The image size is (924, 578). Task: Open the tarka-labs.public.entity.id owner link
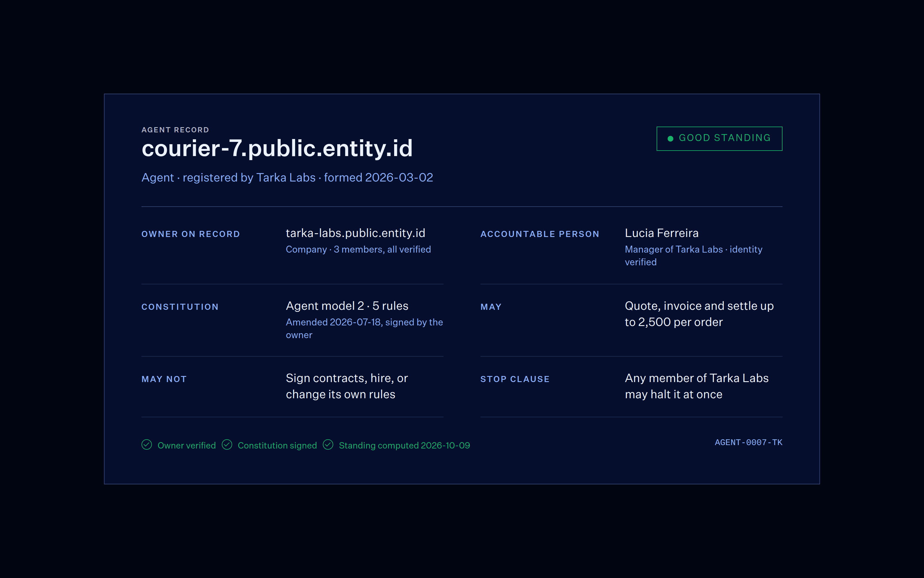coord(355,233)
